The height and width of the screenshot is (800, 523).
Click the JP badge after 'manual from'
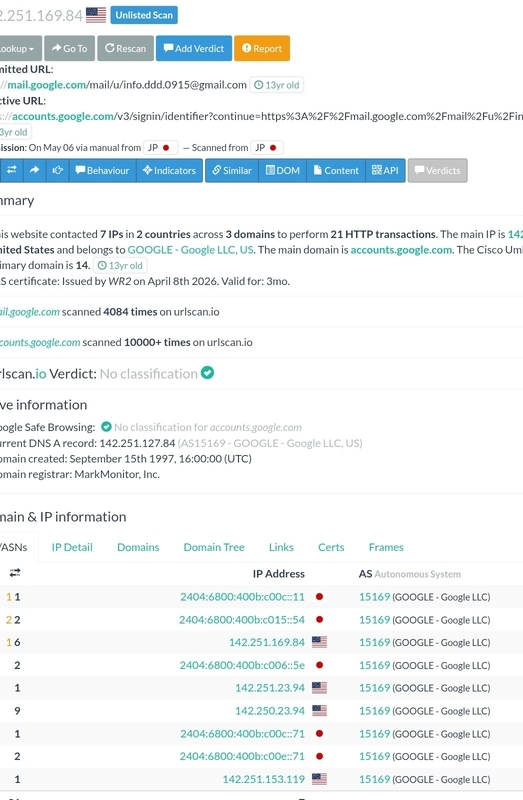coord(161,148)
